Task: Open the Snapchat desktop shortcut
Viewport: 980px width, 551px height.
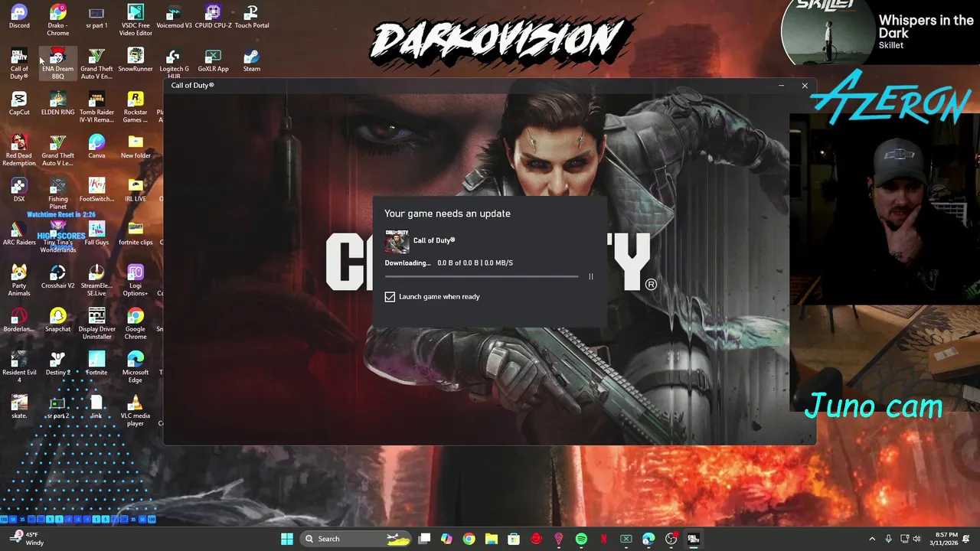Action: click(57, 321)
